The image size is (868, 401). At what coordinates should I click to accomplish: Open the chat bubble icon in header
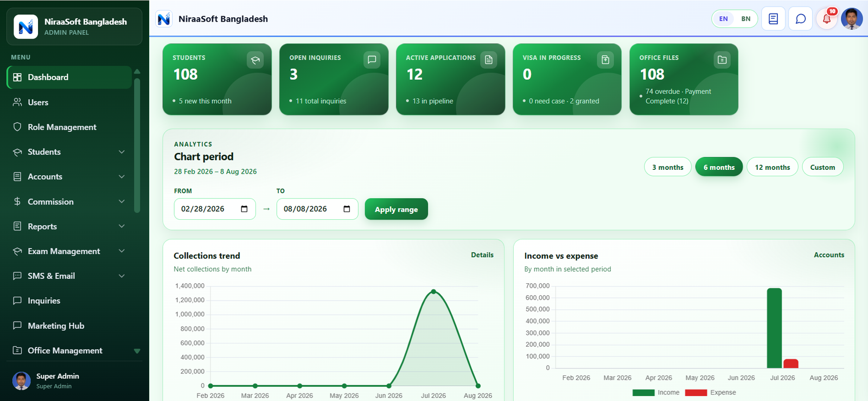pos(800,19)
